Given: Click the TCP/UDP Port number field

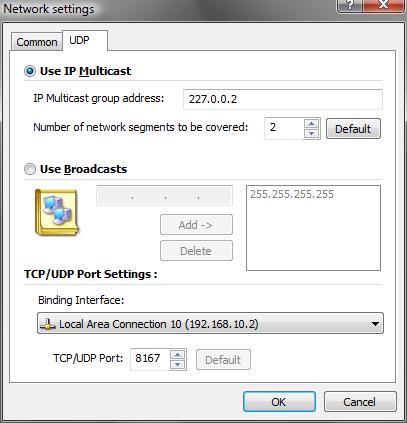Looking at the screenshot, I should click(150, 359).
